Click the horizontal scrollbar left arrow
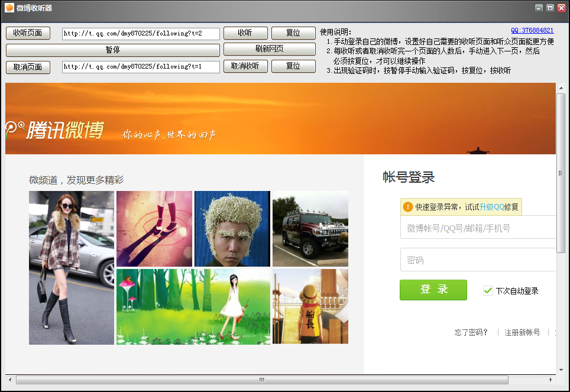The width and height of the screenshot is (570, 392). 10,380
